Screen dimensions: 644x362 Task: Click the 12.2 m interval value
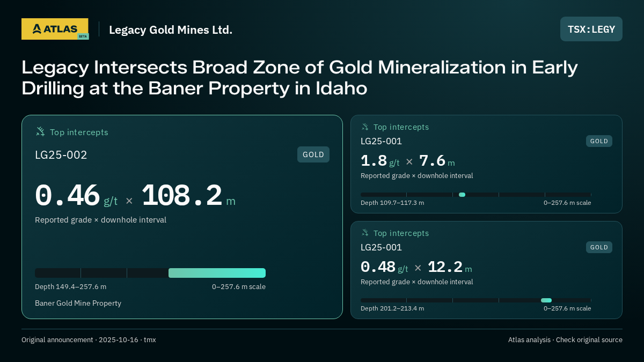[x=450, y=267]
